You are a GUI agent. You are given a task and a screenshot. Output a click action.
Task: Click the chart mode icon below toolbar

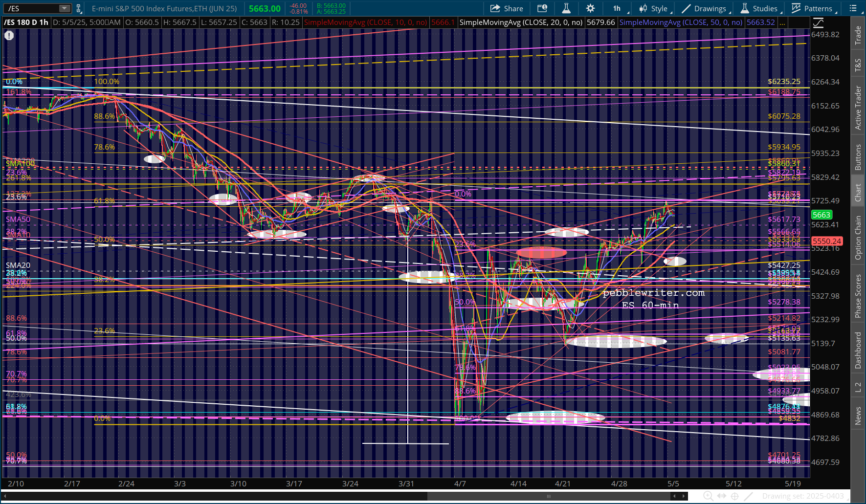[x=818, y=23]
